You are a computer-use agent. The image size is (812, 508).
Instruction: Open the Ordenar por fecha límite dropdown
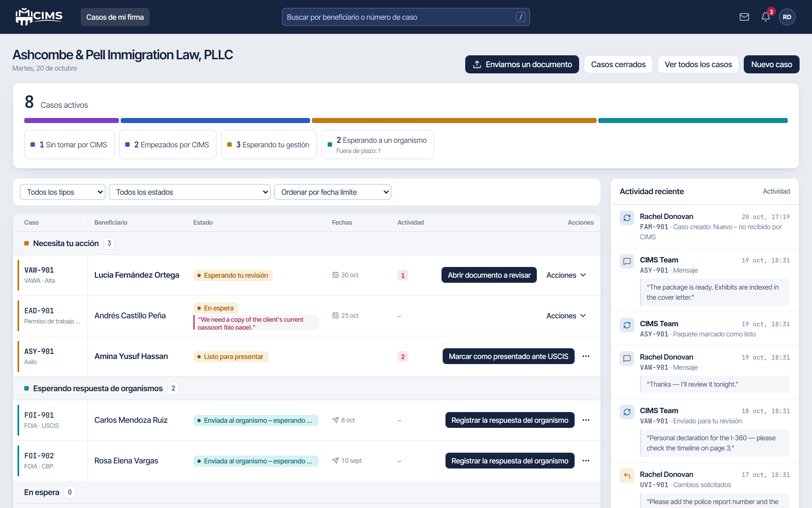click(332, 192)
